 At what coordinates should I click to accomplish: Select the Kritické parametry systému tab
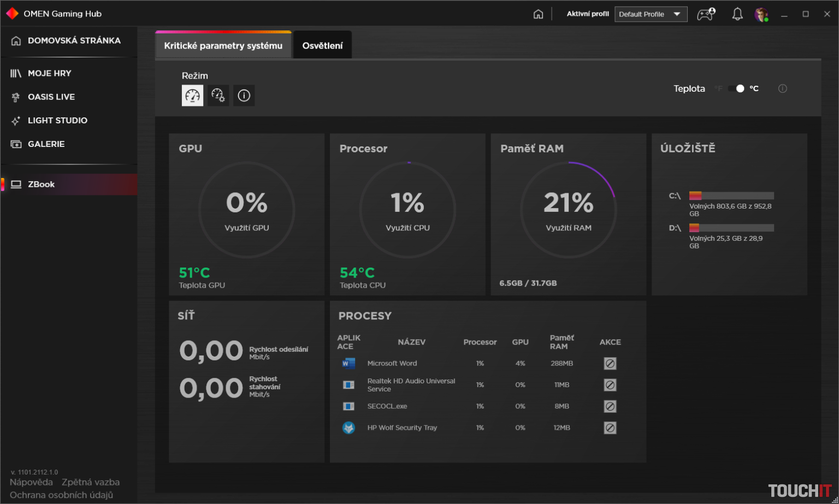[223, 46]
